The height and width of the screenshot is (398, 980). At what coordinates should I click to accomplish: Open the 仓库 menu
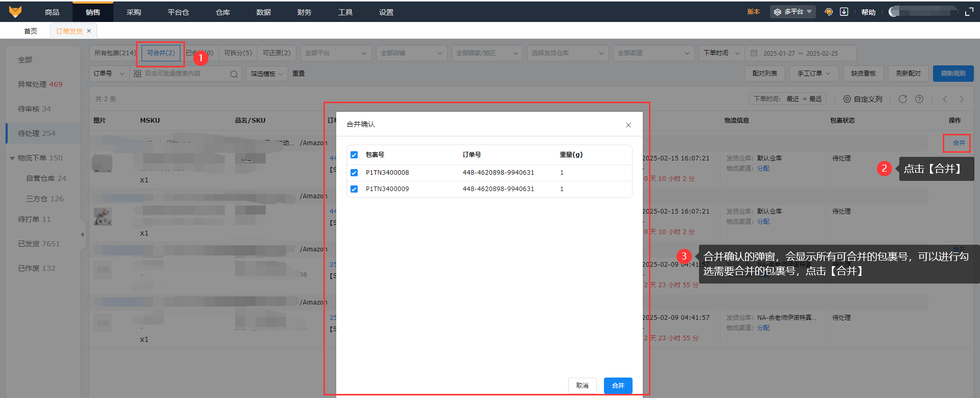[223, 12]
